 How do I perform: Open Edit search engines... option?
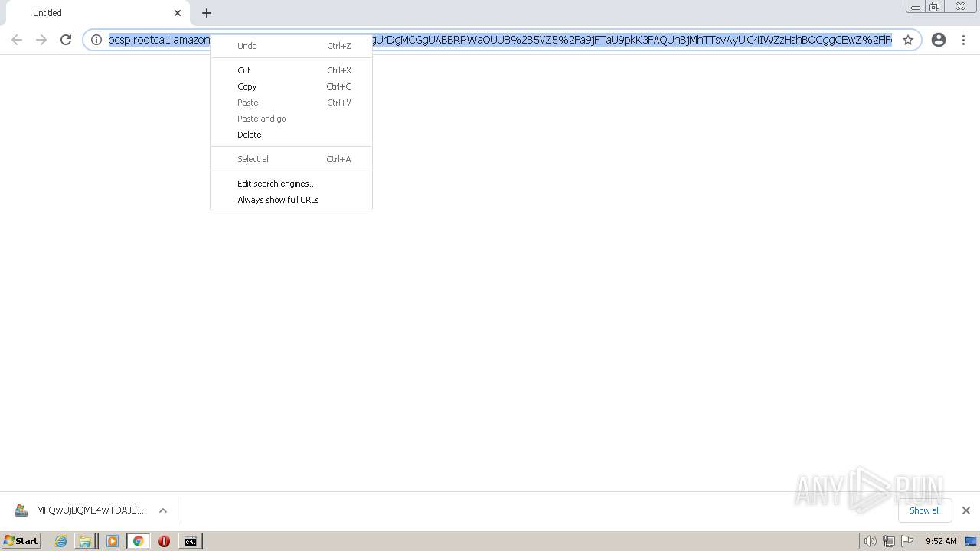291,184
